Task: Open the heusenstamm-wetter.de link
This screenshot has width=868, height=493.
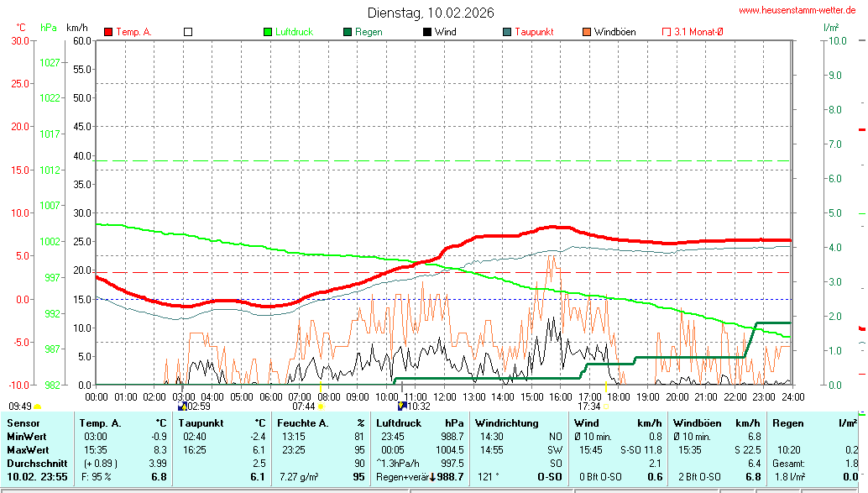Action: (x=797, y=10)
